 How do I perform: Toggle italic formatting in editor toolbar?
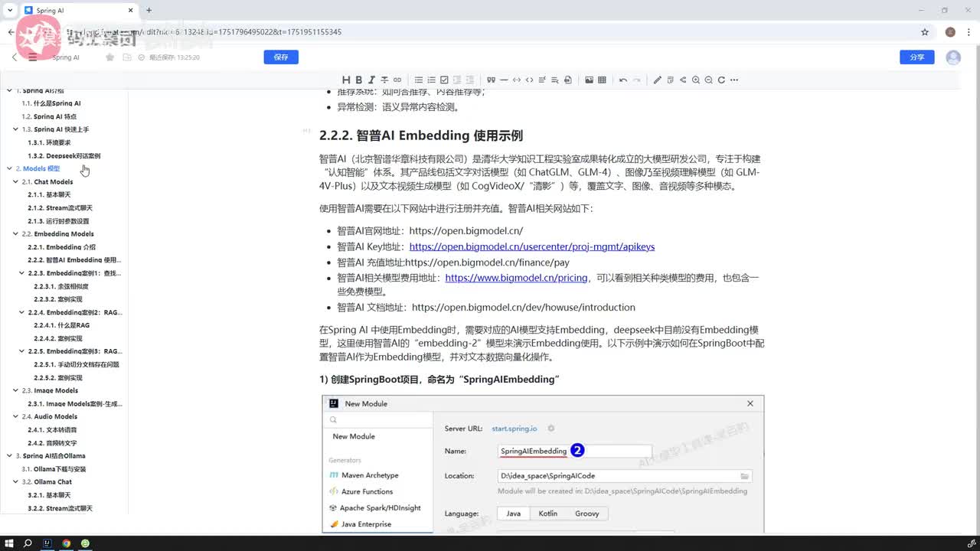(x=371, y=80)
